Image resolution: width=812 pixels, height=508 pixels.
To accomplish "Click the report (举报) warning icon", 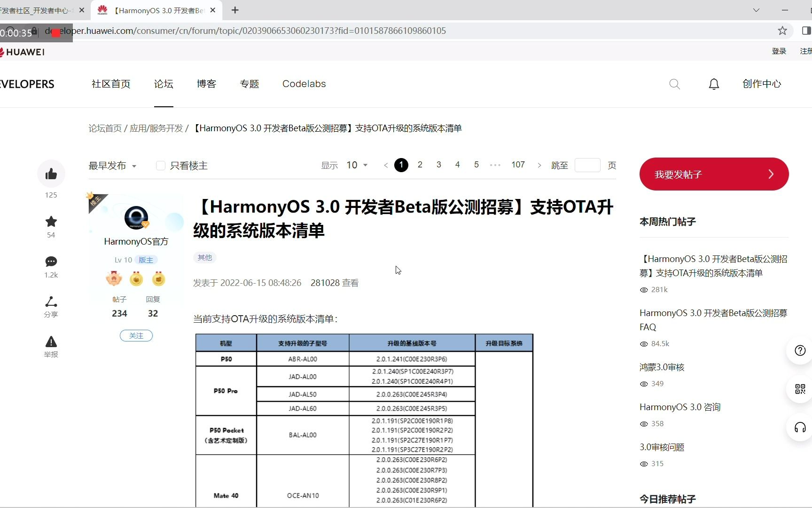I will point(51,341).
